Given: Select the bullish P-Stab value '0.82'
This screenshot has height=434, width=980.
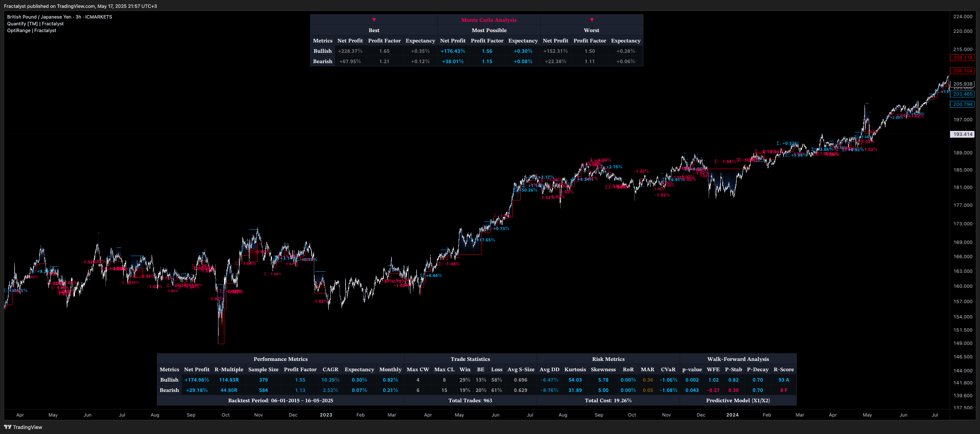Looking at the screenshot, I should coord(734,380).
